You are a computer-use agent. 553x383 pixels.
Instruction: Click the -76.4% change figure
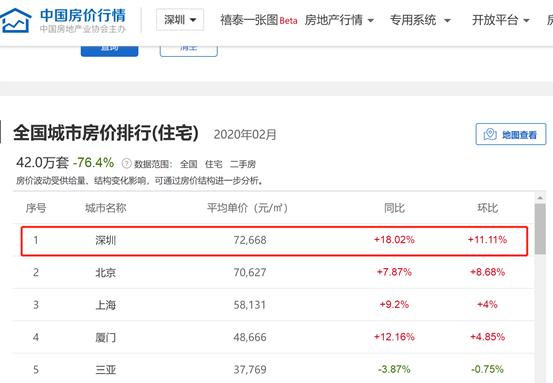pyautogui.click(x=93, y=163)
